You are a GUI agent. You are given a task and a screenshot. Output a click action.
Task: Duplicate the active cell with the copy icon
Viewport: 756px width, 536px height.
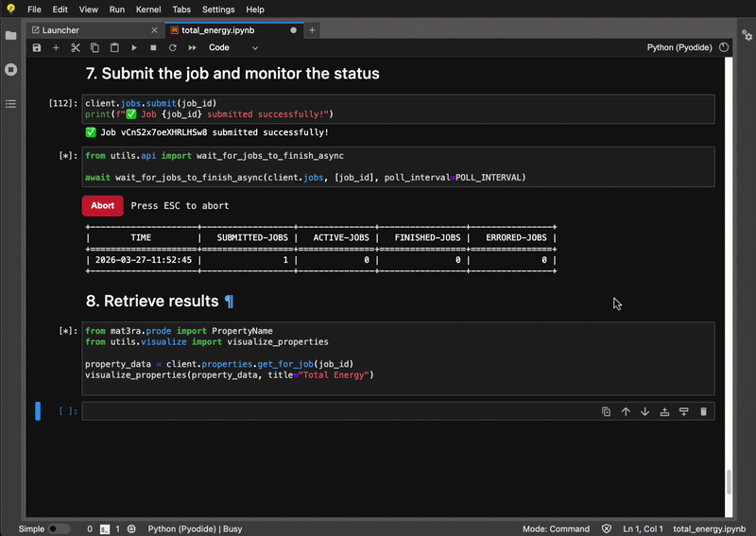[x=606, y=411]
